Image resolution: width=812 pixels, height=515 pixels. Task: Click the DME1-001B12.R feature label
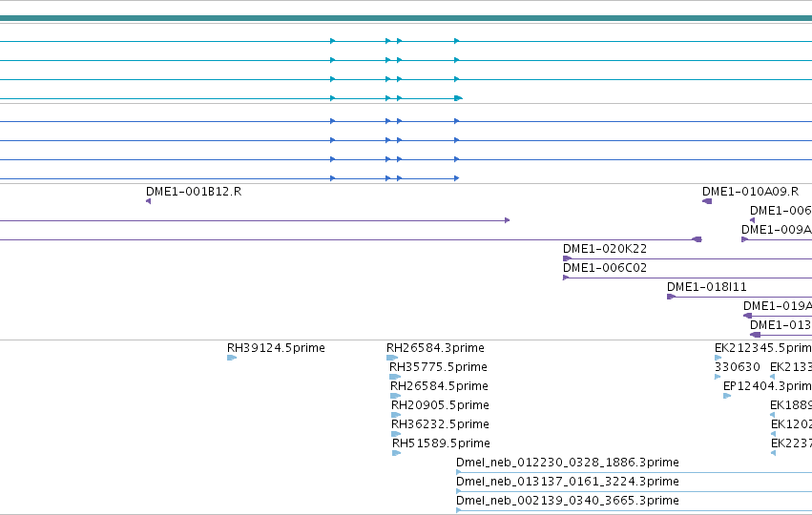[194, 192]
